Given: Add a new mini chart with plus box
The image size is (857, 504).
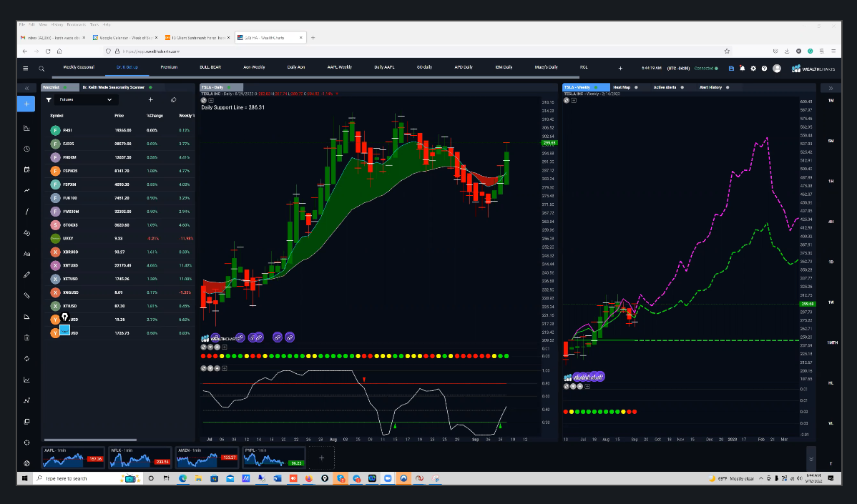Looking at the screenshot, I should tap(321, 458).
